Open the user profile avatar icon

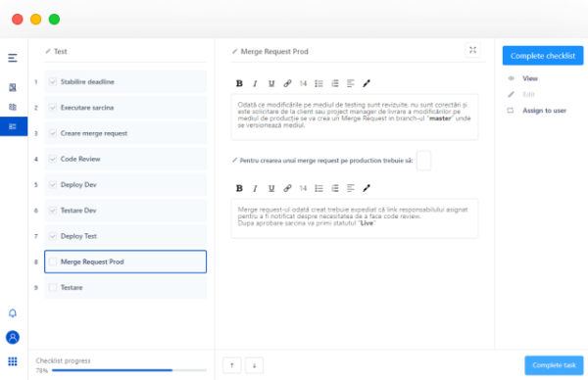tap(13, 337)
